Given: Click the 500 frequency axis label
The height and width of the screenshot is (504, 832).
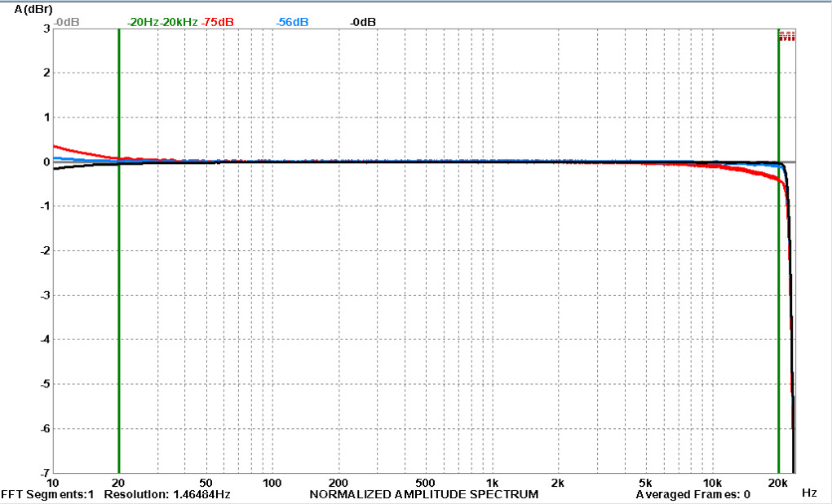Looking at the screenshot, I should pyautogui.click(x=425, y=483).
